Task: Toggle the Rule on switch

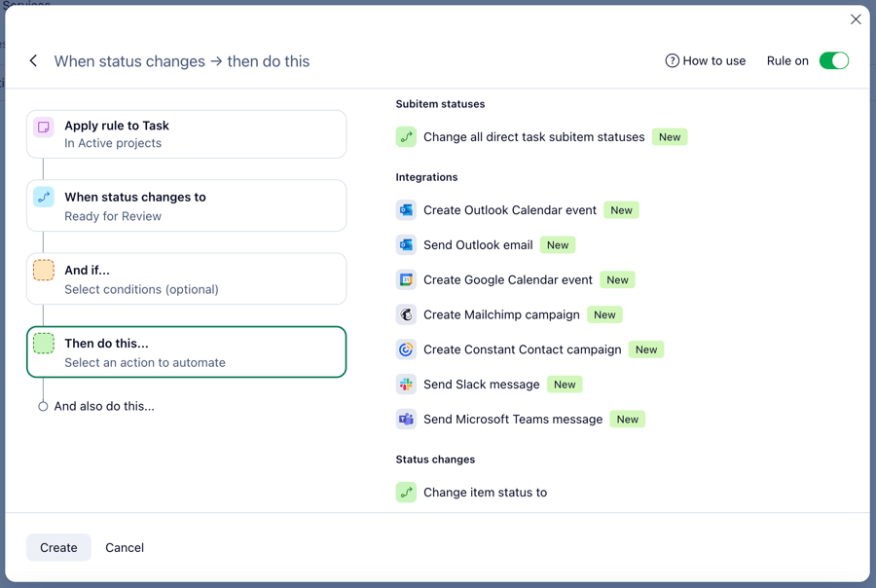Action: [833, 61]
